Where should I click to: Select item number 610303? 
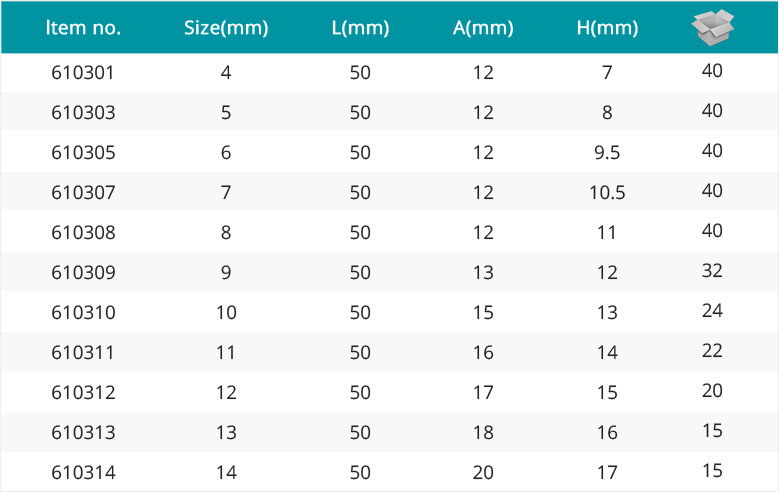[x=83, y=112]
